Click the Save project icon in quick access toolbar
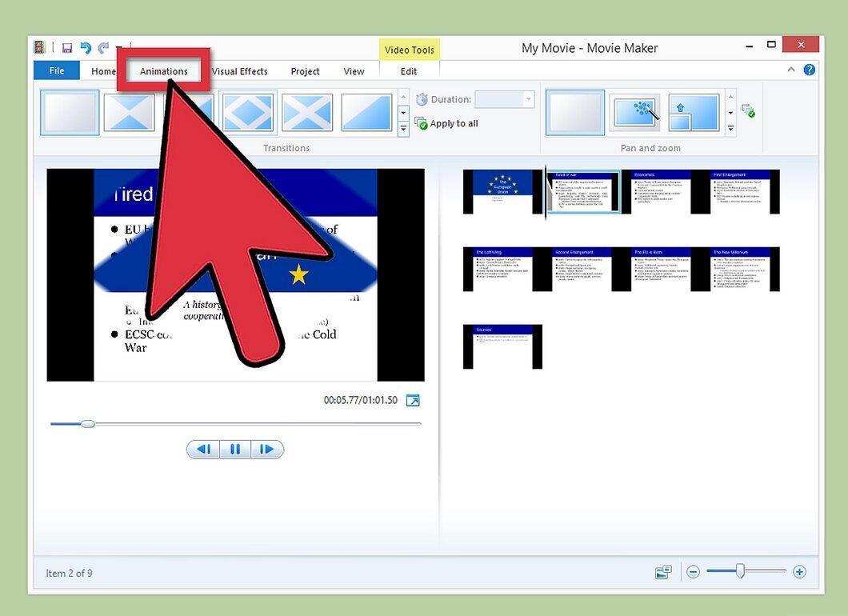Viewport: 848px width, 616px height. 67,48
